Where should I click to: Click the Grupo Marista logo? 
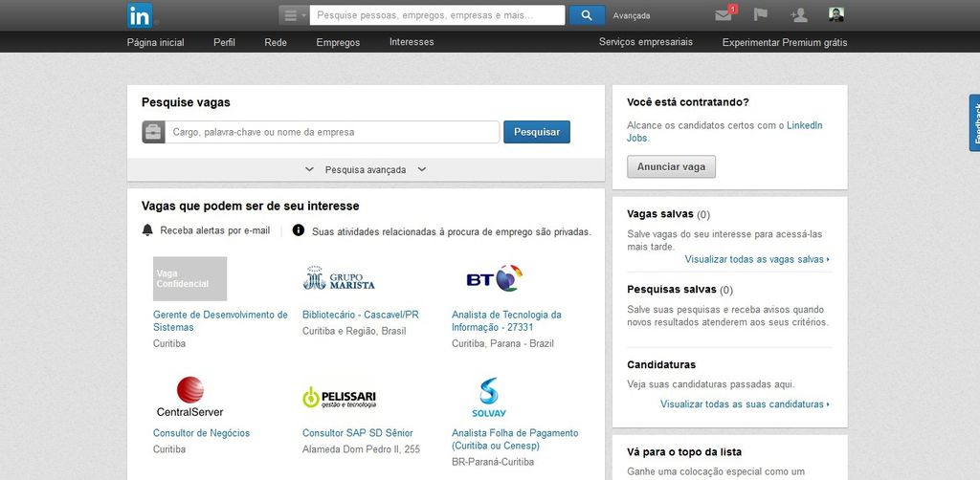tap(339, 278)
